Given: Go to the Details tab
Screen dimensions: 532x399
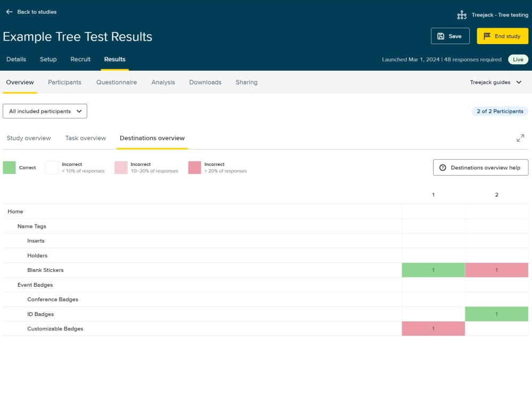Looking at the screenshot, I should coord(16,60).
